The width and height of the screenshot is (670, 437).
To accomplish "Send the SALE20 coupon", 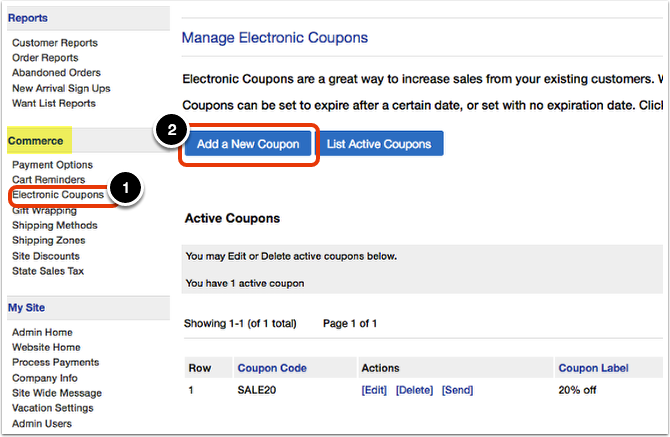I will (457, 390).
